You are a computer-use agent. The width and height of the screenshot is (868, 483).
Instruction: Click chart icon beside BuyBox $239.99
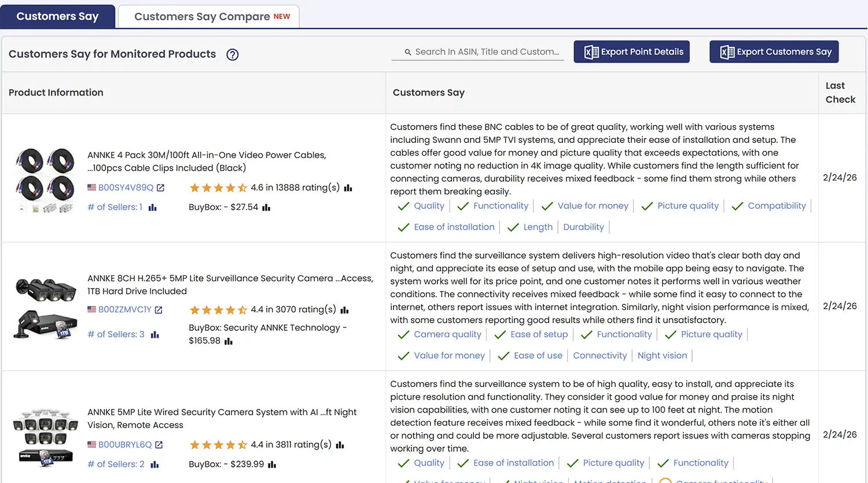272,464
